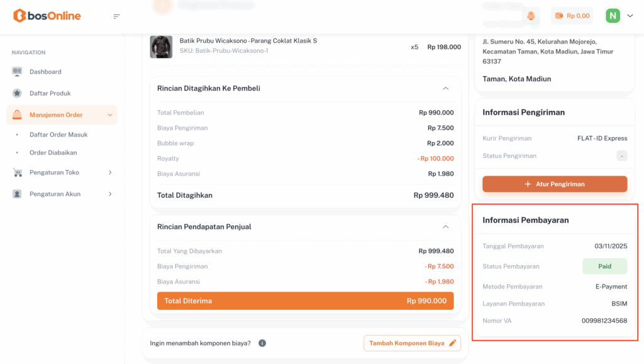644x364 pixels.
Task: Click the green N user avatar
Action: pyautogui.click(x=613, y=16)
